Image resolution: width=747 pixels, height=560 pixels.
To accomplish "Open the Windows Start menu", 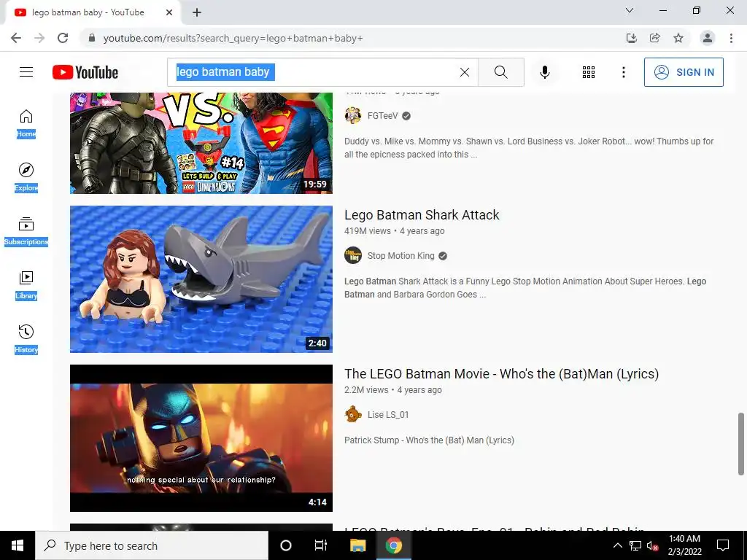I will (18, 545).
